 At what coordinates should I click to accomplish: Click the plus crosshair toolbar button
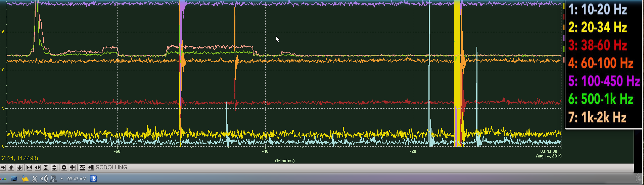pyautogui.click(x=72, y=167)
